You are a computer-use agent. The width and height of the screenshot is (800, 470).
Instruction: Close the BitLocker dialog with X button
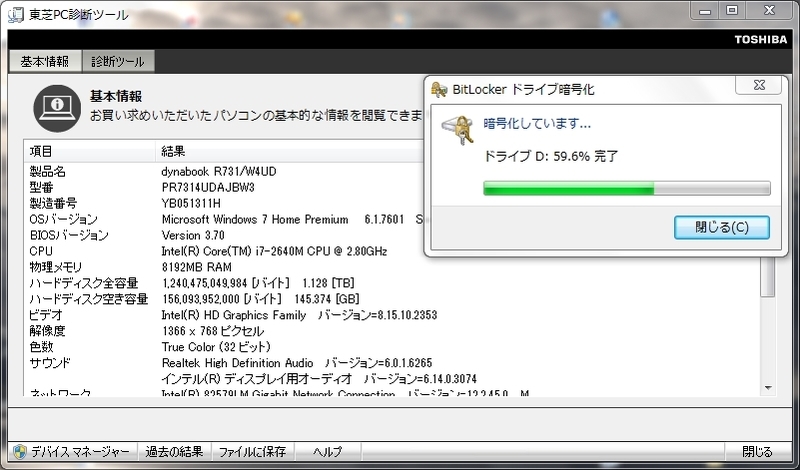[759, 85]
